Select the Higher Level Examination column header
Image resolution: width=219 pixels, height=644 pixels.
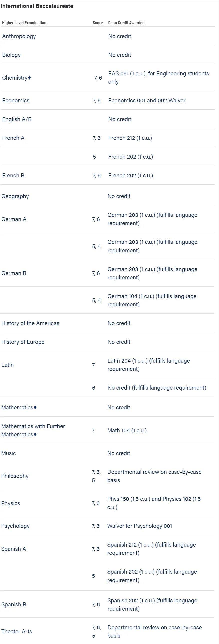point(24,23)
